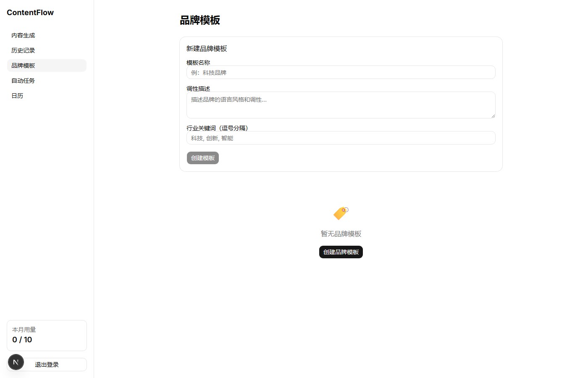The height and width of the screenshot is (378, 588).
Task: Click the ContentFlow logo
Action: point(30,13)
